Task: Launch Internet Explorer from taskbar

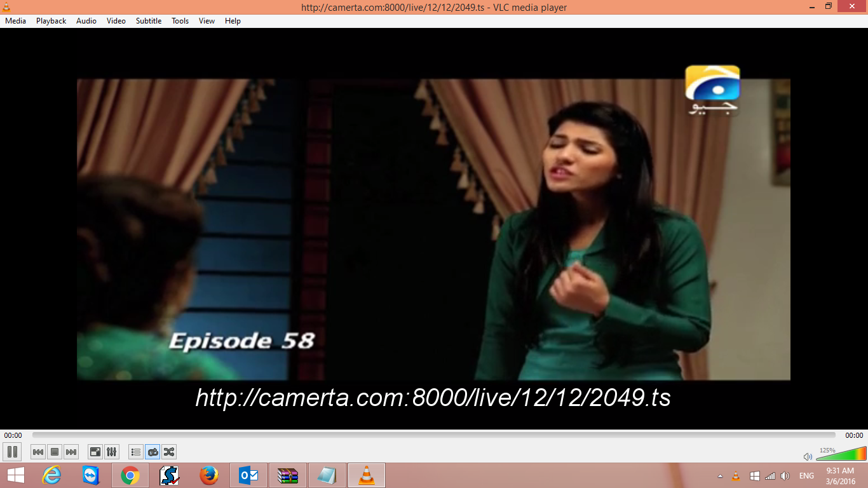Action: tap(51, 475)
